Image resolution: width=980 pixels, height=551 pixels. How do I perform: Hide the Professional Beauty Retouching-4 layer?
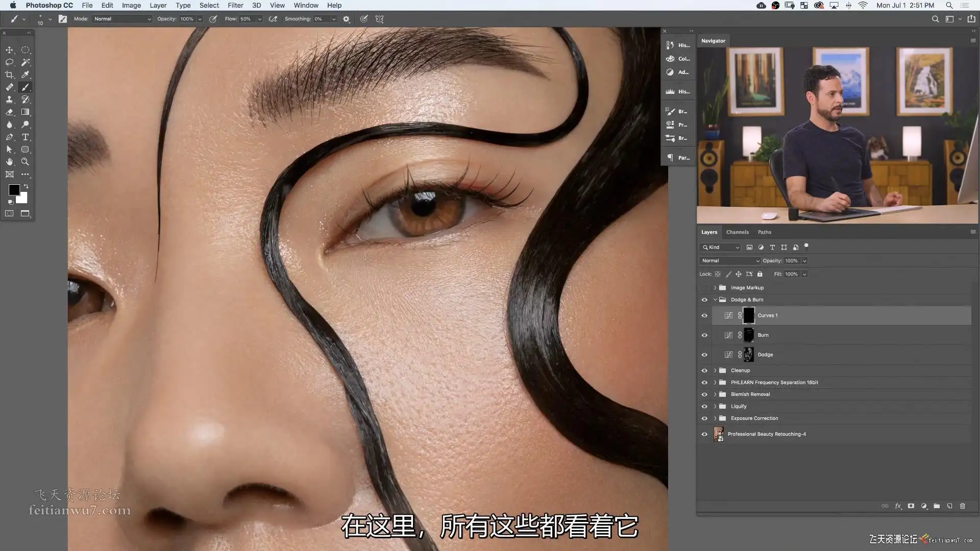coord(704,434)
